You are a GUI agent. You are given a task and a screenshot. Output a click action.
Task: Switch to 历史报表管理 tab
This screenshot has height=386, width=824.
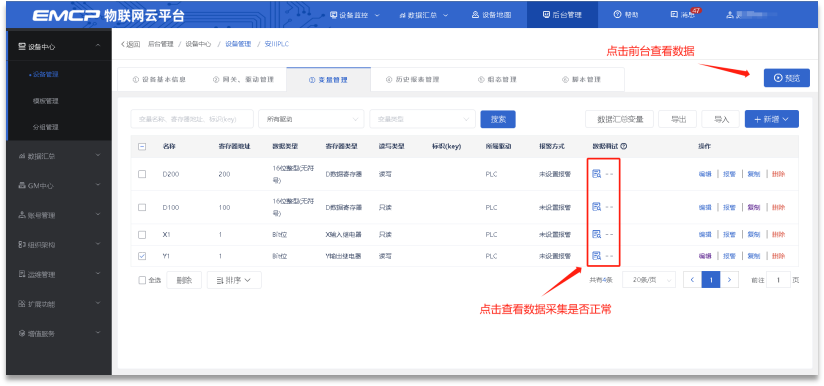click(x=413, y=80)
